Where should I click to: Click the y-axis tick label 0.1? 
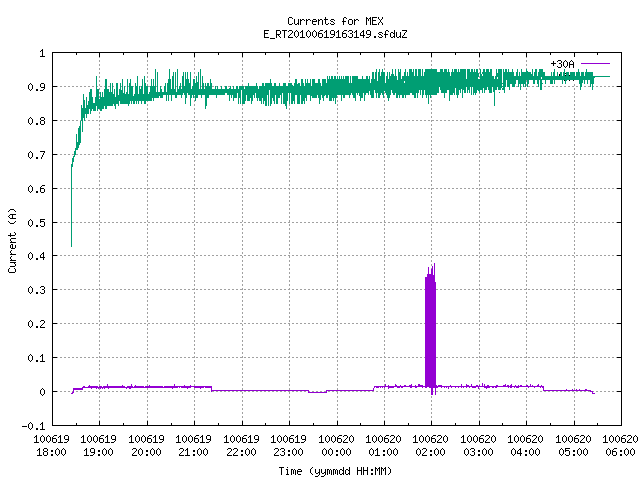tap(36, 358)
